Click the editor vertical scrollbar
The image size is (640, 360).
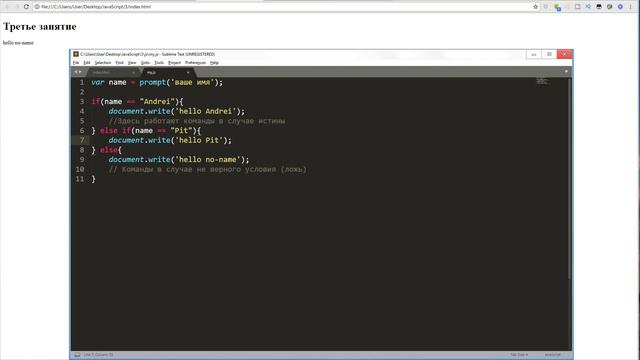(x=569, y=178)
